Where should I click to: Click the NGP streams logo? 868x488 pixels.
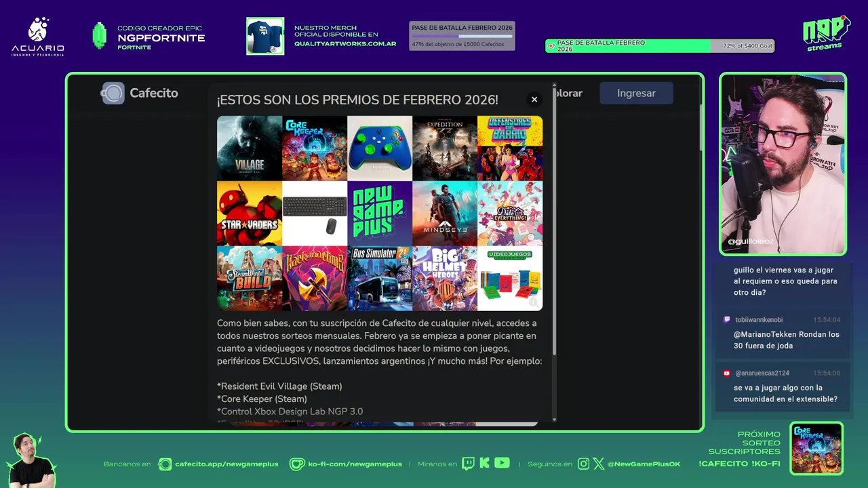point(826,33)
